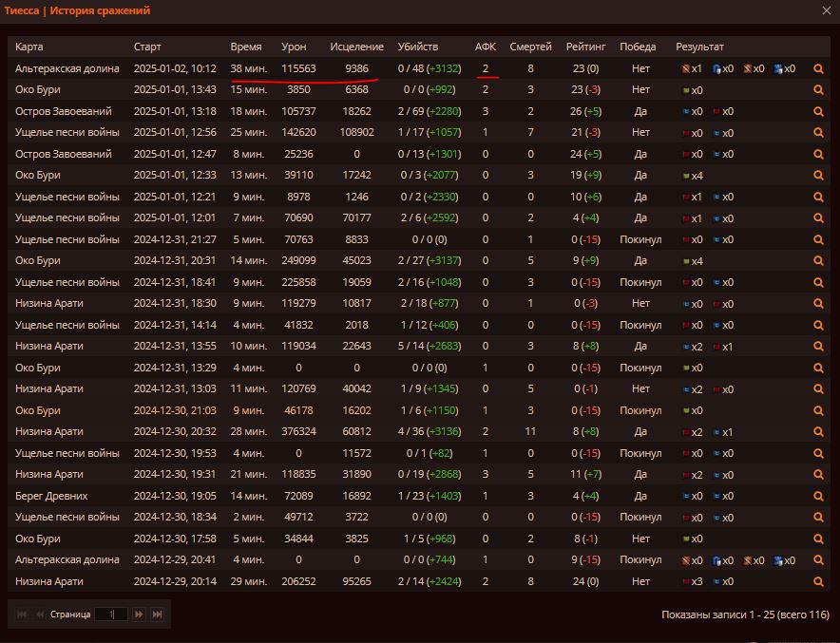Click magnifier in the 2024-12-31, 13:29 row
Viewport: 840px width, 643px height.
(x=818, y=368)
